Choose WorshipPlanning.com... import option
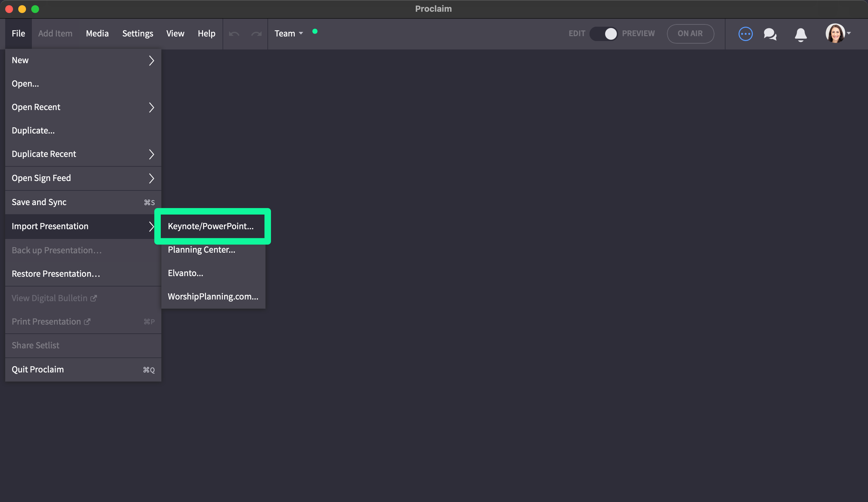This screenshot has height=502, width=868. point(213,297)
